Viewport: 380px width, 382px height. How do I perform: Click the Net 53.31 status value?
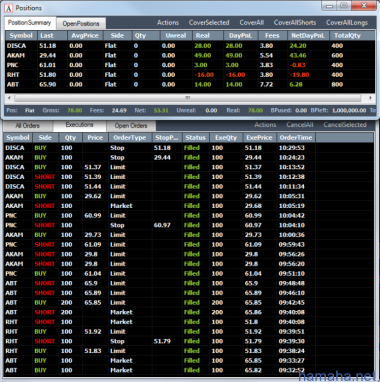point(161,110)
